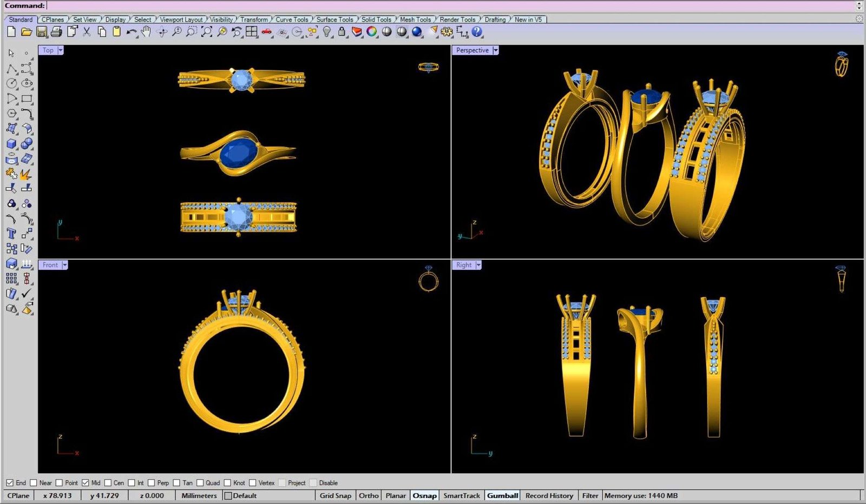866x504 pixels.
Task: Open the Top viewport dropdown arrow
Action: pos(61,50)
